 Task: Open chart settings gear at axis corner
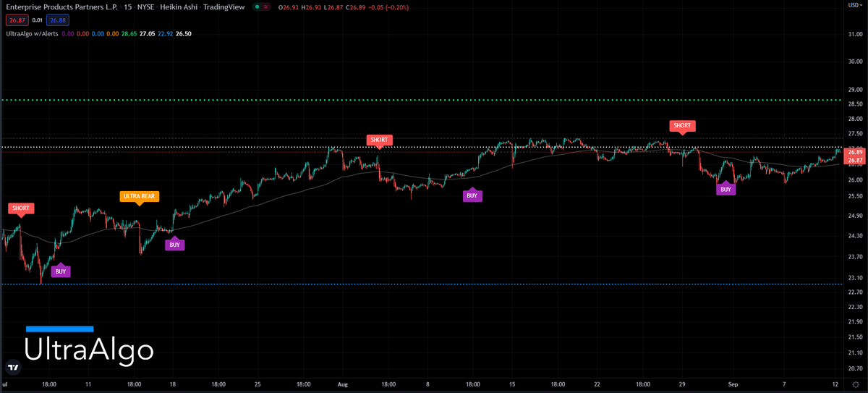click(854, 385)
